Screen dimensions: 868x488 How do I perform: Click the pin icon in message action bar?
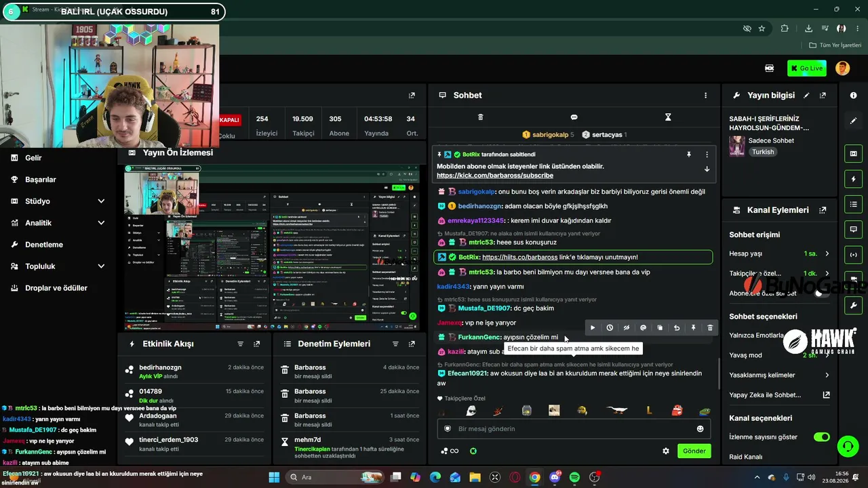(x=693, y=328)
